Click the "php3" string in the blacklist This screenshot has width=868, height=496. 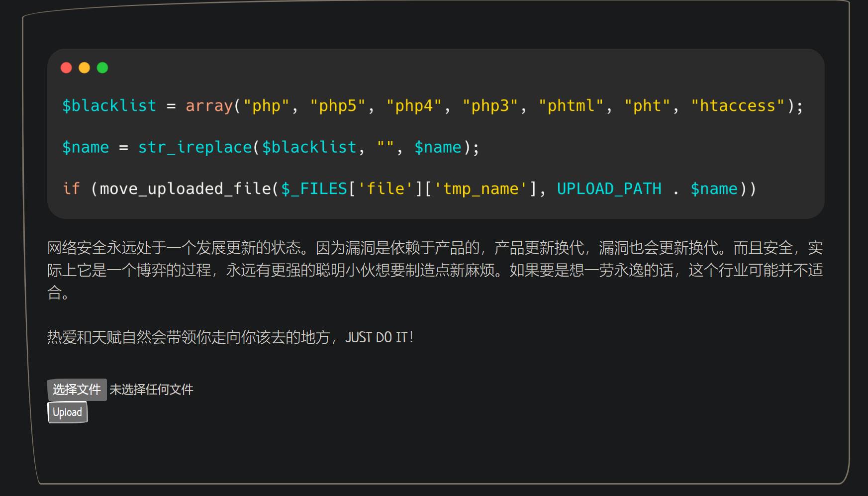tap(490, 106)
